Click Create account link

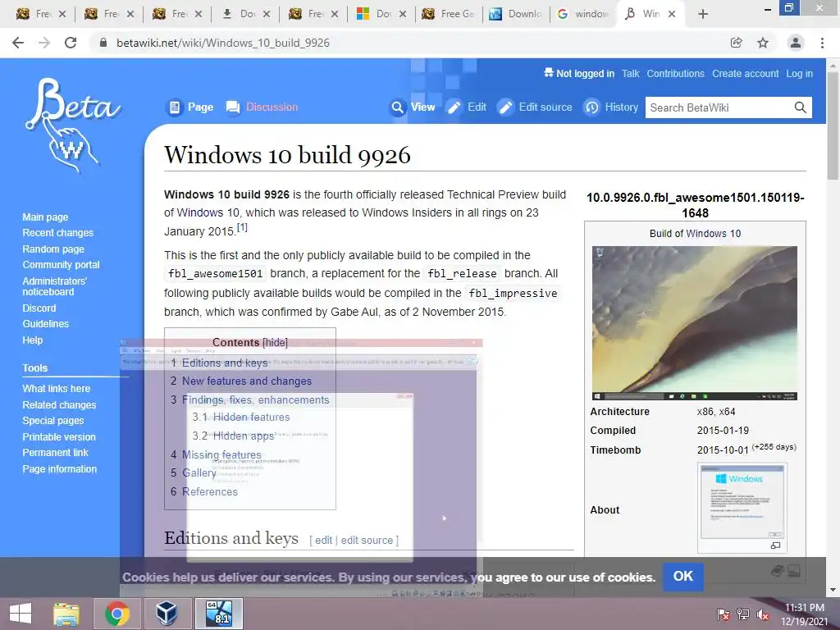click(745, 73)
